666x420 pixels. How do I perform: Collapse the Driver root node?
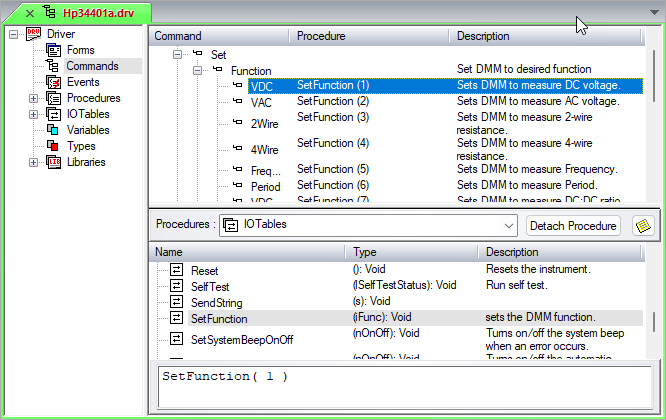tap(13, 34)
